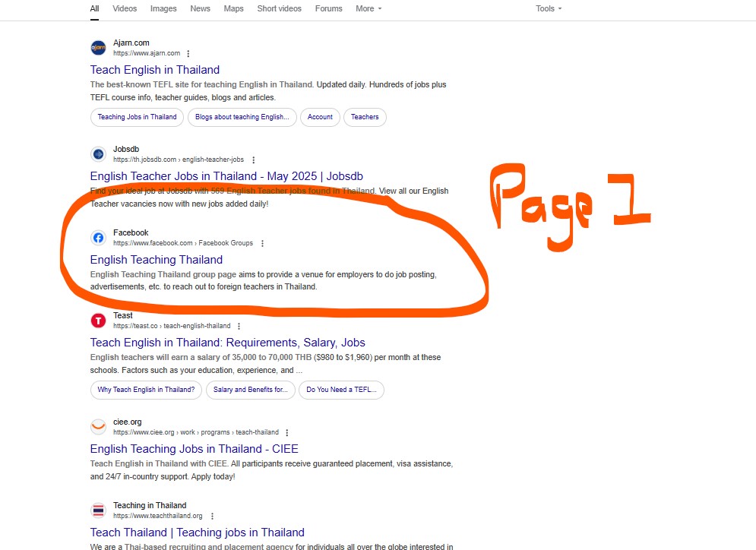Click the Facebook logo favicon

click(98, 238)
